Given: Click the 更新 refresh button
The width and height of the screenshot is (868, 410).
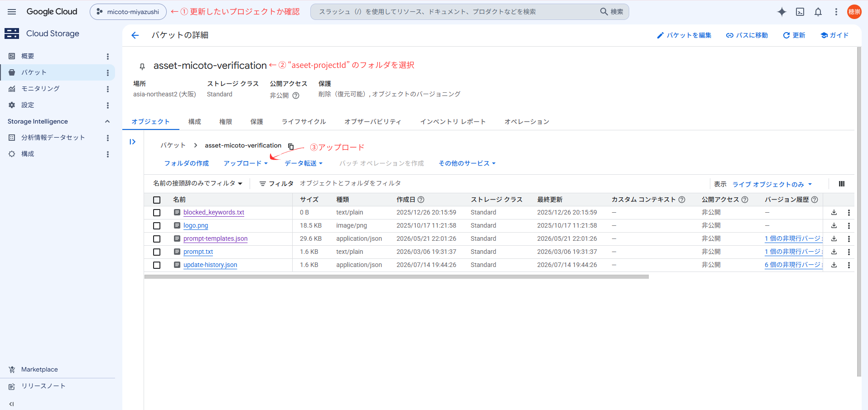Looking at the screenshot, I should [x=794, y=35].
